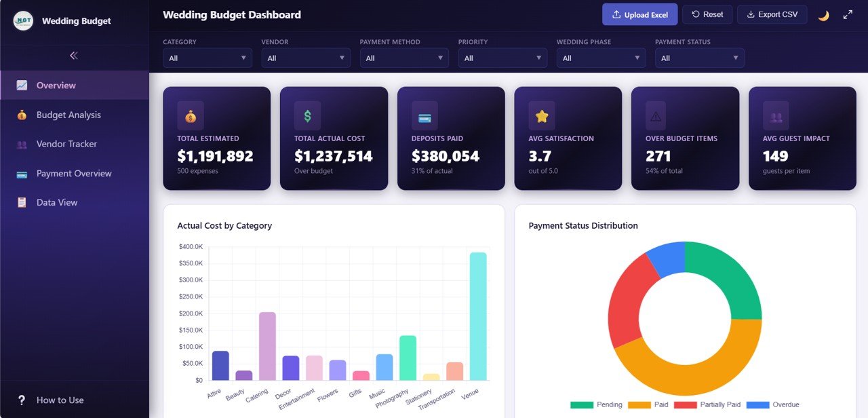Image resolution: width=868 pixels, height=418 pixels.
Task: Click the Paid legend color swatch
Action: [639, 404]
